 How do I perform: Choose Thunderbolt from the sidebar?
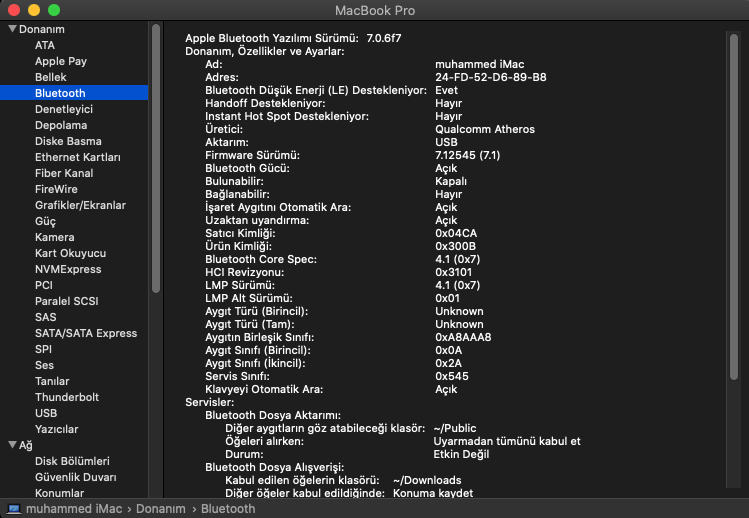click(x=67, y=397)
